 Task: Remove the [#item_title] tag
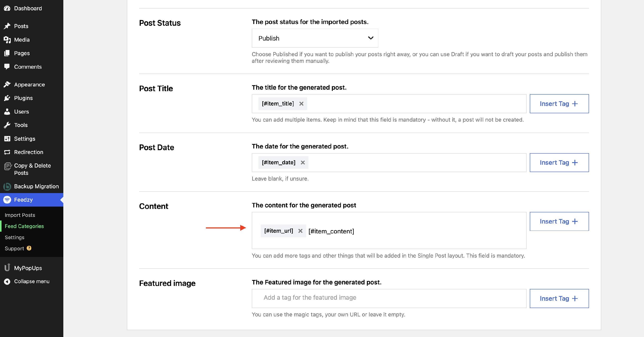[x=301, y=104]
